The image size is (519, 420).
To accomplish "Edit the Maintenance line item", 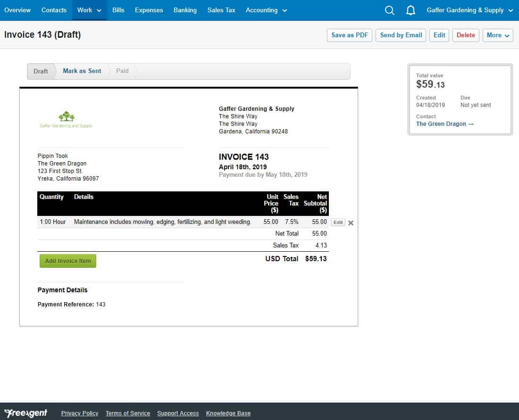I will pos(338,222).
